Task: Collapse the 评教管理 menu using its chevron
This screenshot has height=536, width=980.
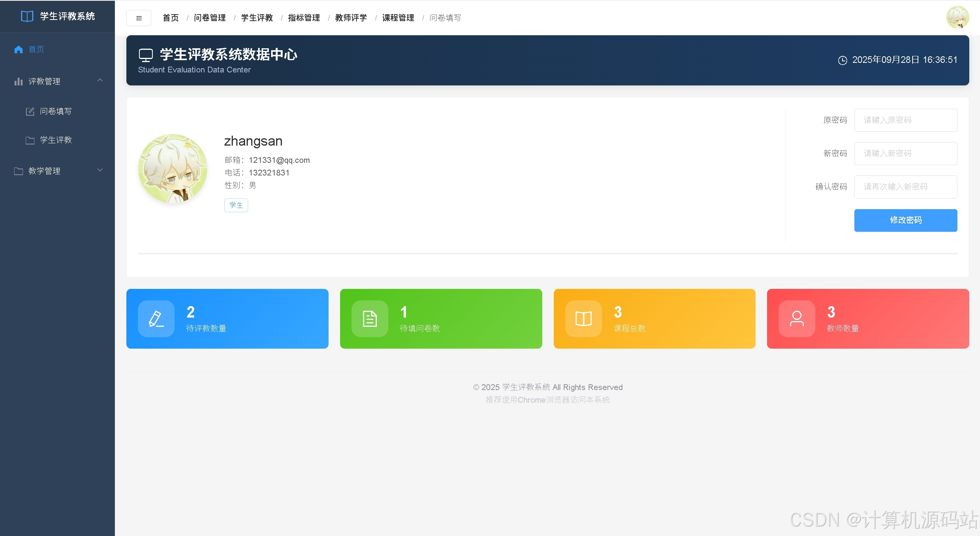Action: [100, 80]
